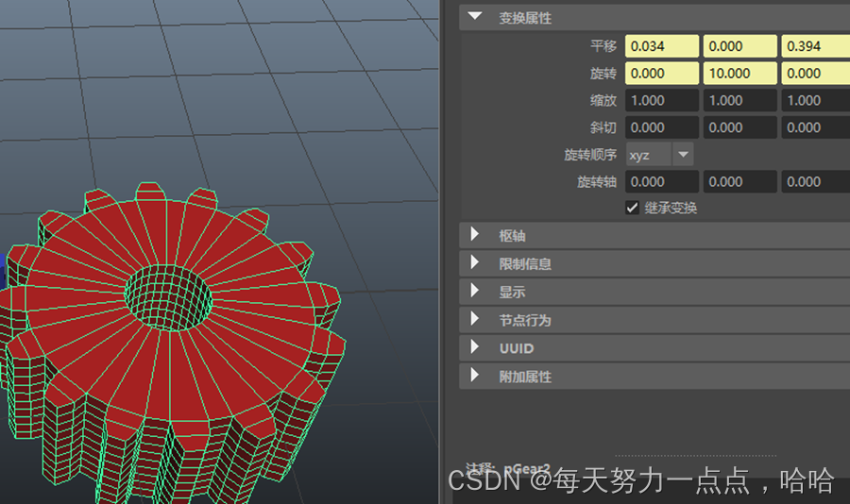Toggle the 继承变换 checkbox

click(x=632, y=208)
